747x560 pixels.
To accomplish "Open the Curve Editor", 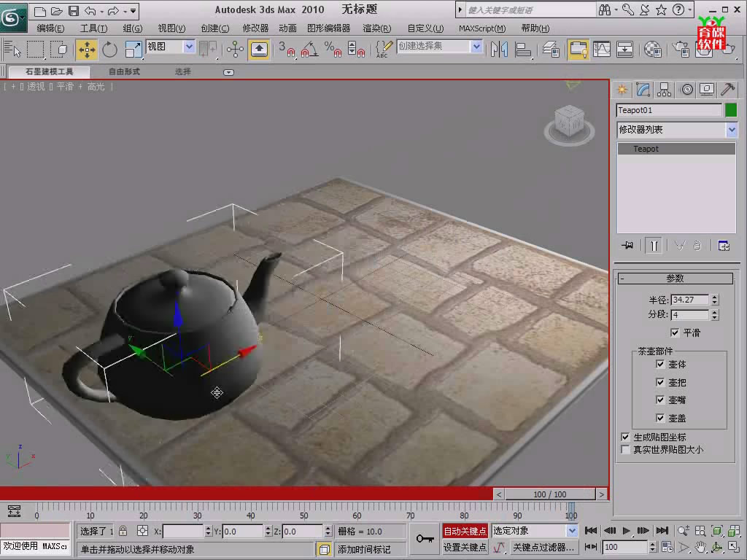I will (x=602, y=50).
